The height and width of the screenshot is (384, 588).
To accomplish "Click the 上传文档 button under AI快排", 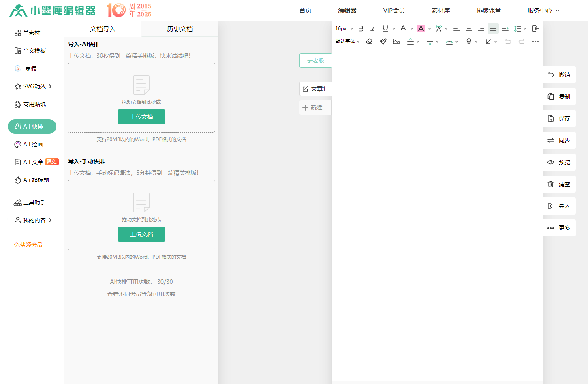I will coord(141,116).
